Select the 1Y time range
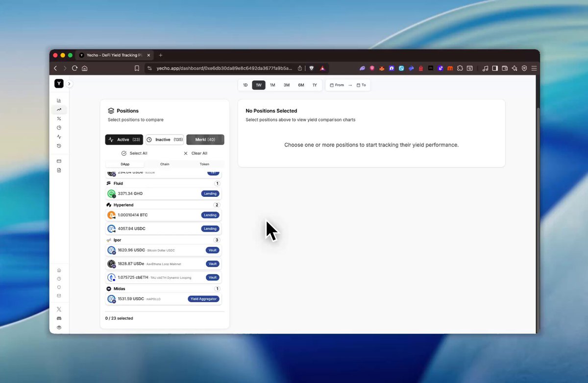588x383 pixels. 315,85
